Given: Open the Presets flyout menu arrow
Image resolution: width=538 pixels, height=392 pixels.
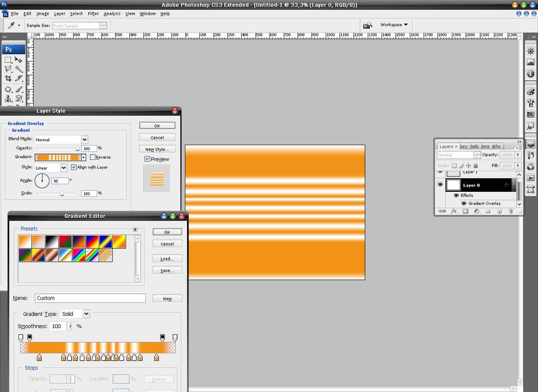Looking at the screenshot, I should [135, 229].
